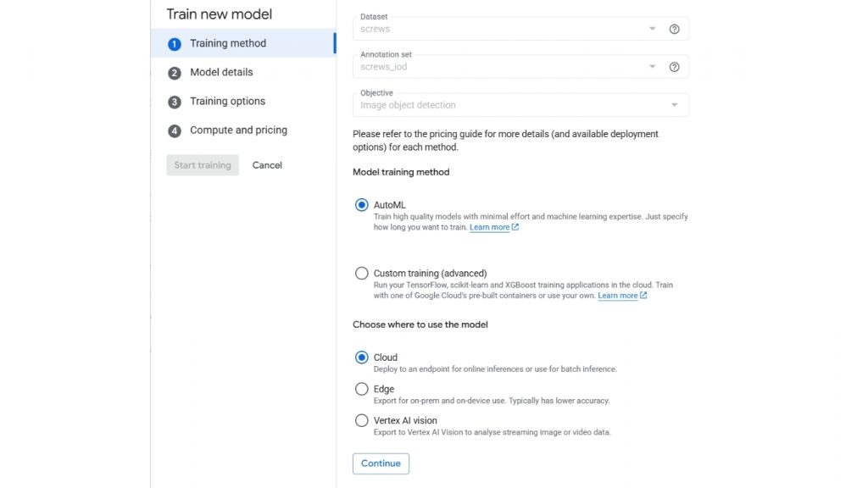
Task: Click step 2 number circle icon
Action: click(175, 73)
